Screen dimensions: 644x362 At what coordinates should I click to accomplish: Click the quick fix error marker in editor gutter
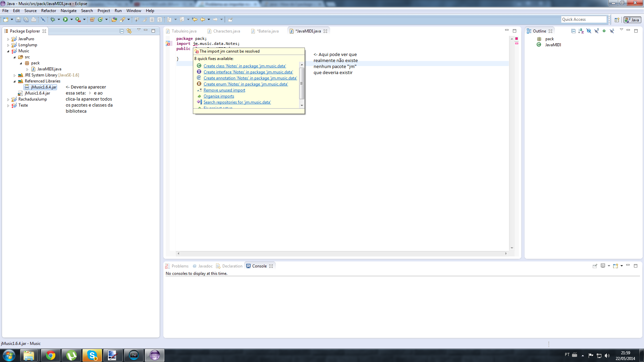[168, 44]
